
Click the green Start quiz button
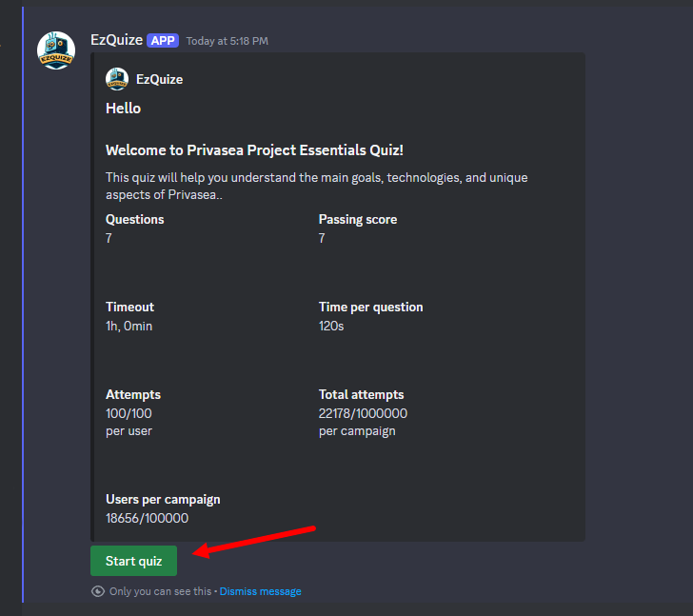[x=133, y=561]
